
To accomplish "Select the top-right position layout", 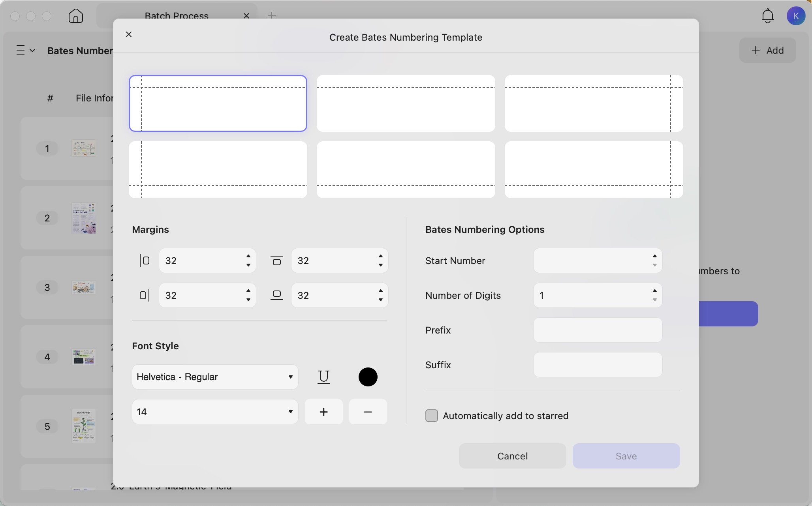I will coord(594,103).
